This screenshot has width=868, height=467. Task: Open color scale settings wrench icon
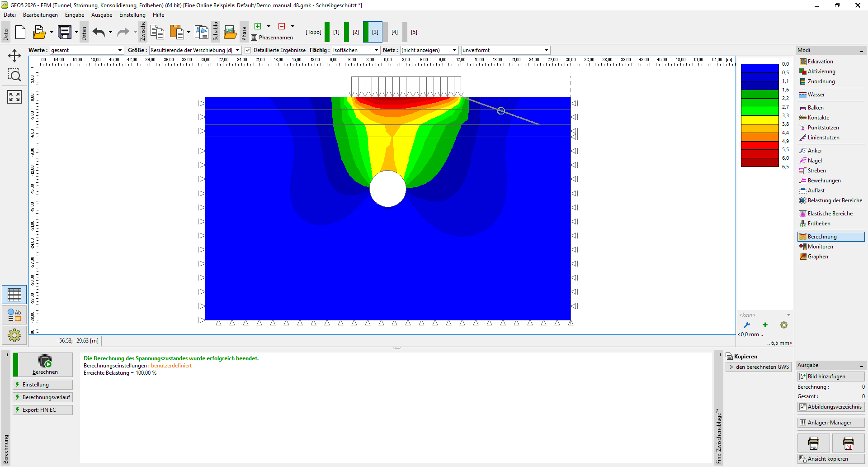[747, 325]
